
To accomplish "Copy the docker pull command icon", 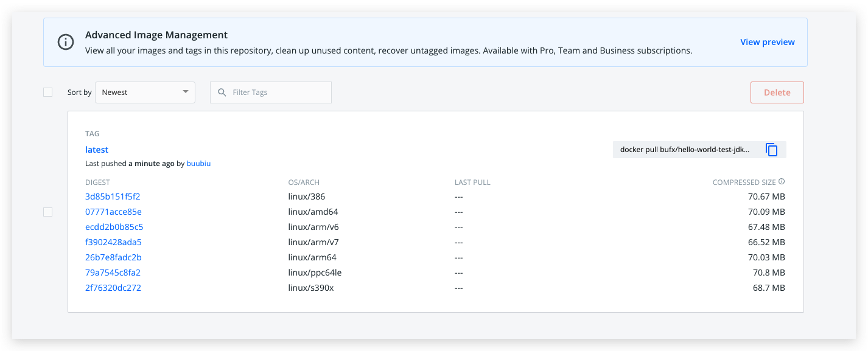I will 771,150.
